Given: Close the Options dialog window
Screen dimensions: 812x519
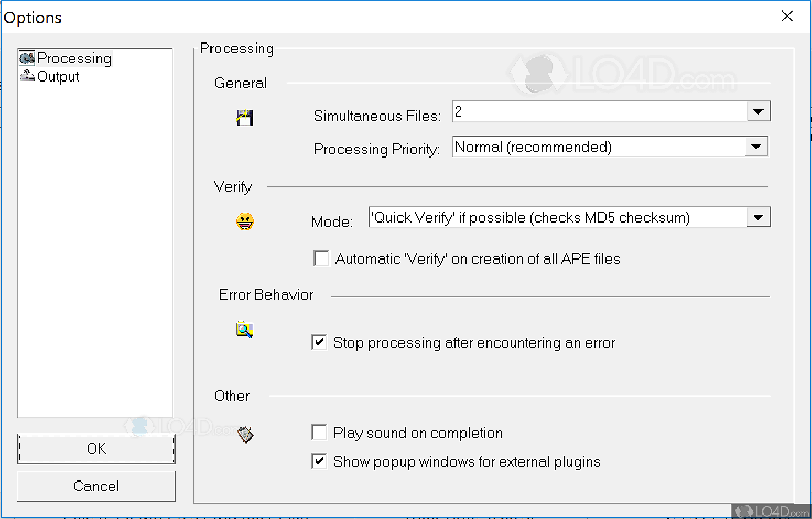Looking at the screenshot, I should (787, 17).
